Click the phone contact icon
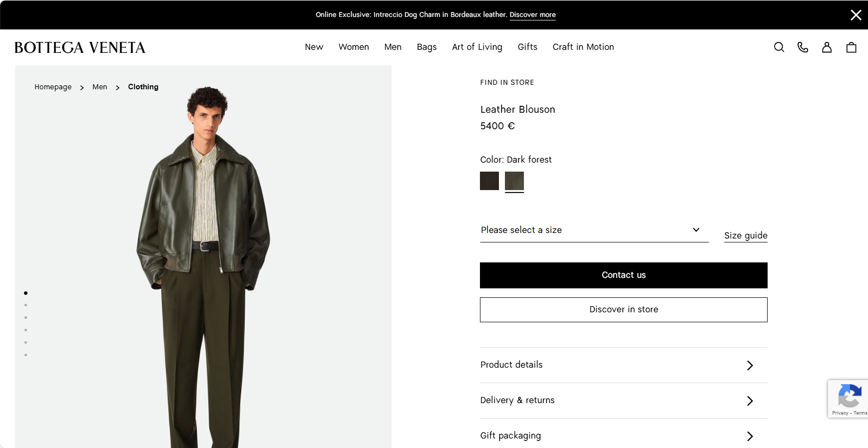Image resolution: width=868 pixels, height=448 pixels. [803, 47]
